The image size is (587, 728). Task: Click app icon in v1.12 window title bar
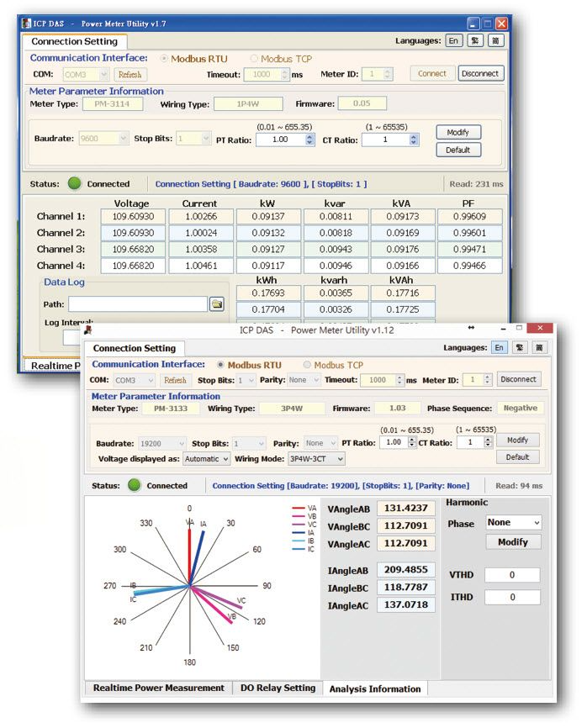click(88, 330)
